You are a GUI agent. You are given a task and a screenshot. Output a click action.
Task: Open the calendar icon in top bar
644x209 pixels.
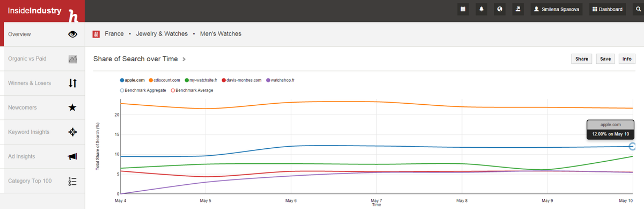point(464,9)
